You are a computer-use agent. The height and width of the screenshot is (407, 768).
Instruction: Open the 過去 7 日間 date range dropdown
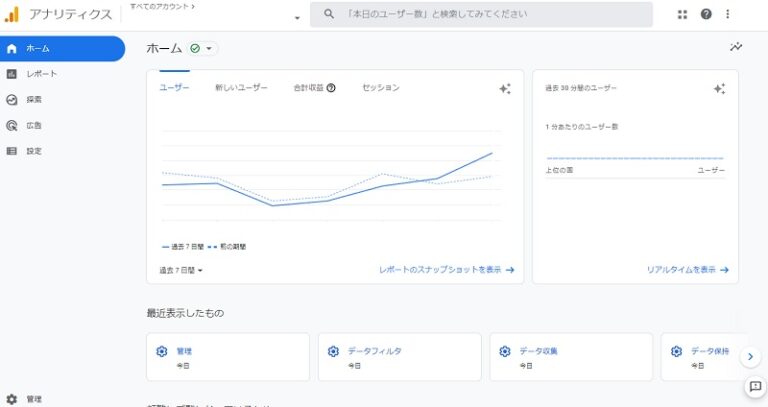pos(181,270)
